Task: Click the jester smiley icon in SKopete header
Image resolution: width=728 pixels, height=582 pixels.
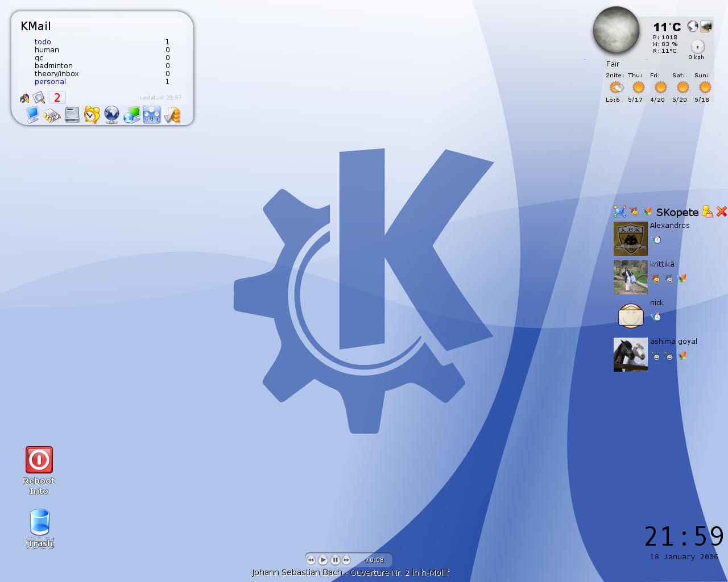Action: [634, 211]
